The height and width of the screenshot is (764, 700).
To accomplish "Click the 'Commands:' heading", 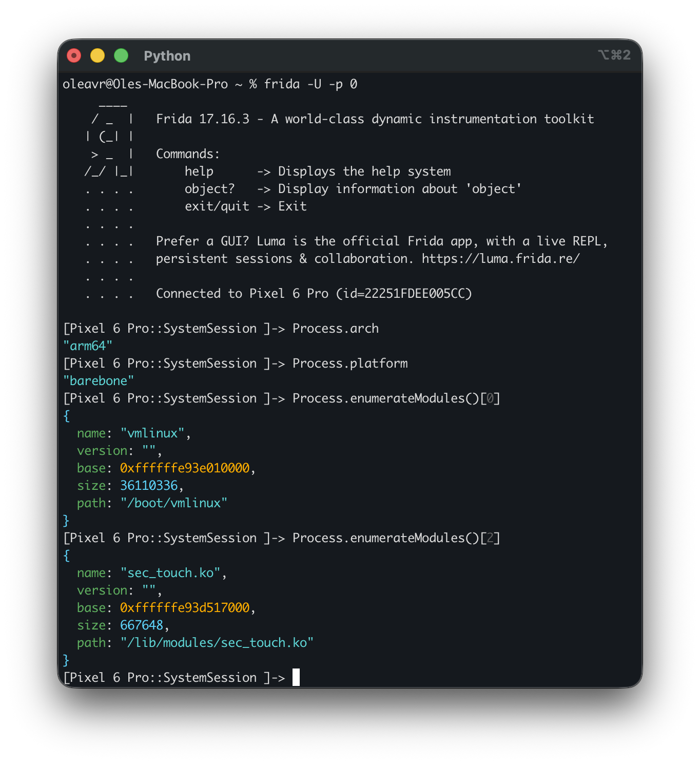I will pyautogui.click(x=188, y=154).
